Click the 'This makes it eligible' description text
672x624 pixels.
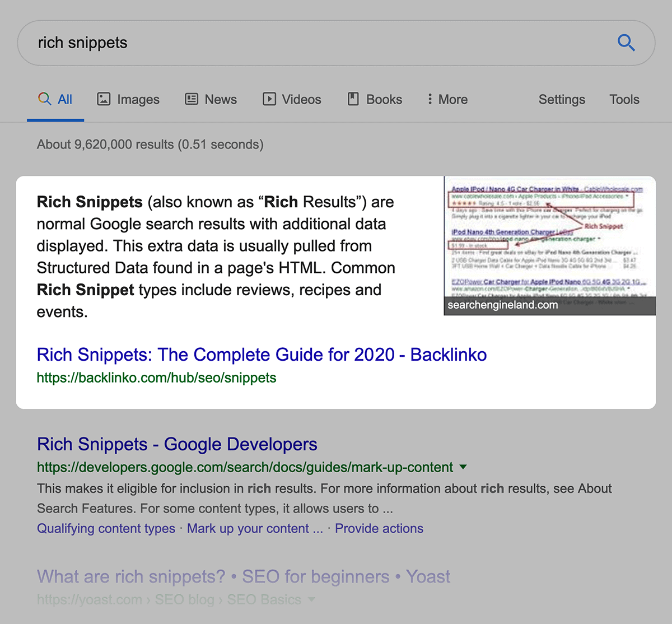pos(324,499)
